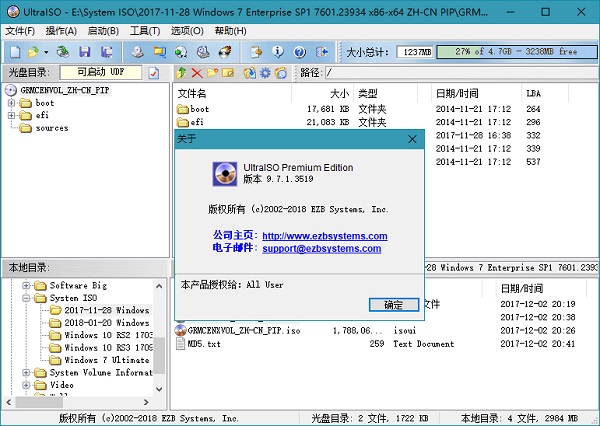
Task: Click the Exit icon at the toolbar's right end
Action: tap(320, 51)
